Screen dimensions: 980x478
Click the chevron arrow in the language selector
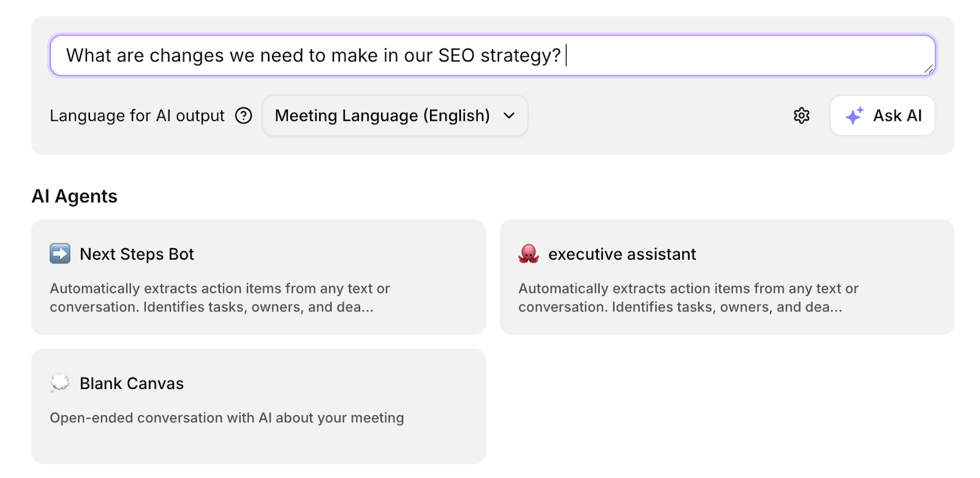(x=509, y=116)
